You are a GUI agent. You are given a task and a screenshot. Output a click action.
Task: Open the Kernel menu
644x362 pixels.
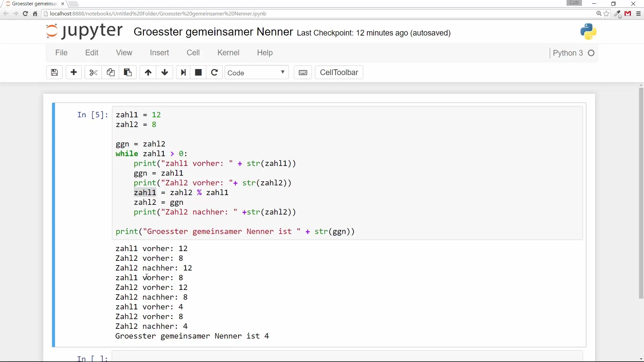228,53
